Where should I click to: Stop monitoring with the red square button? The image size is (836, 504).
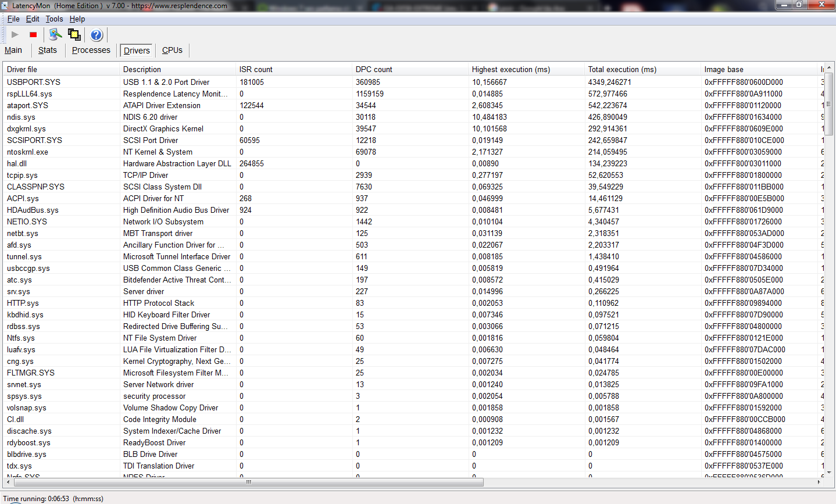(x=33, y=35)
